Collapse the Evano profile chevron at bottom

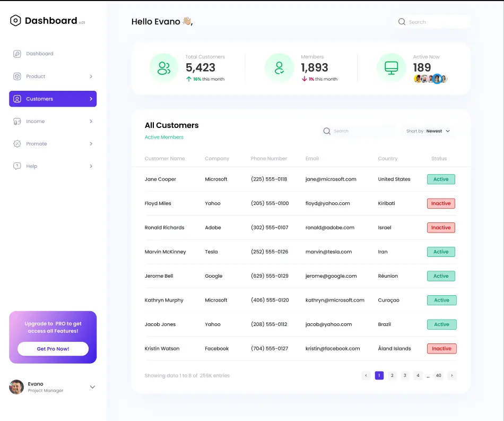[92, 386]
